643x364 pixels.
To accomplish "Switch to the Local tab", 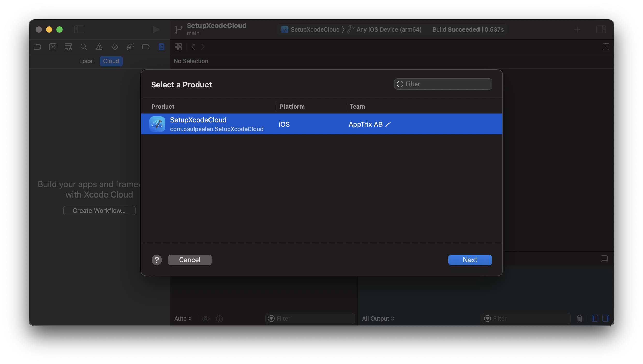I will 86,61.
